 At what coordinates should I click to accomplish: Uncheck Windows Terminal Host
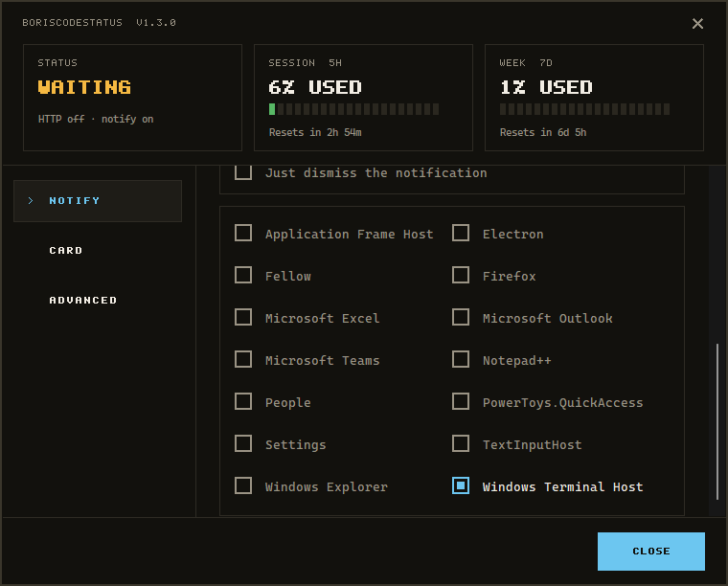(x=461, y=486)
